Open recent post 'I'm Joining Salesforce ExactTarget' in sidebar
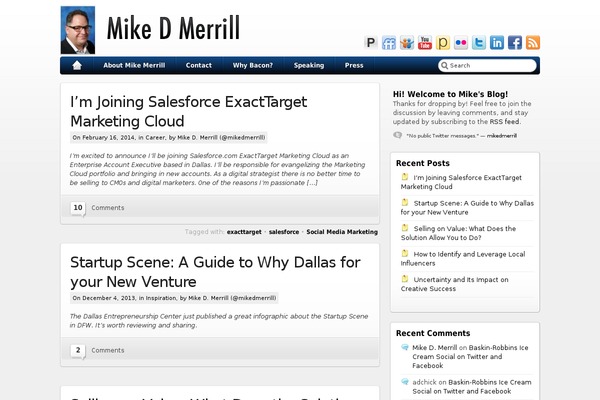This screenshot has height=400, width=600. coord(461,182)
